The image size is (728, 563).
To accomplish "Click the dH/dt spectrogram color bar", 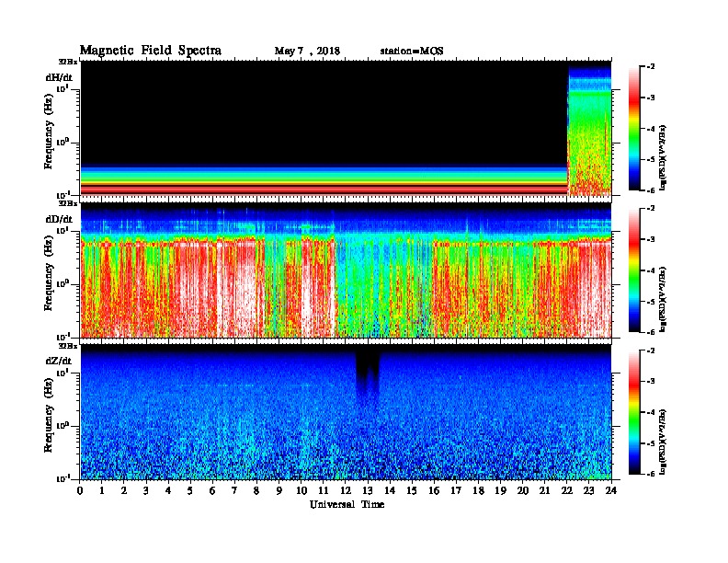I will click(x=634, y=129).
